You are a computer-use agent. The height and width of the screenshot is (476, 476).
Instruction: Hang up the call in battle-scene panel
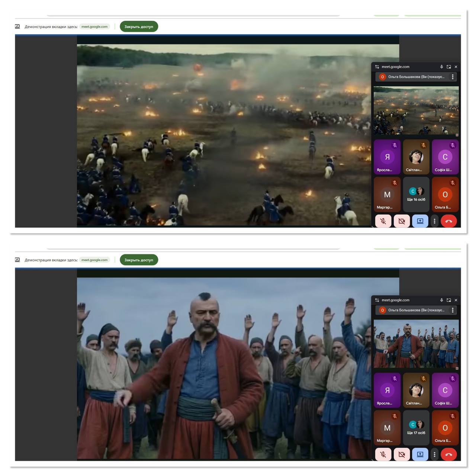tap(448, 221)
